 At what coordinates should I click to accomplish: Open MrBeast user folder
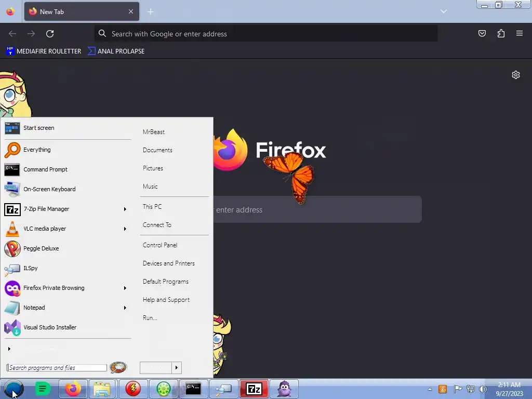click(x=154, y=132)
